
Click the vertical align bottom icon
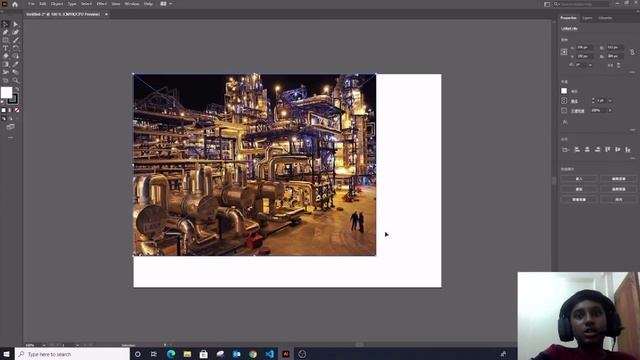[x=628, y=149]
